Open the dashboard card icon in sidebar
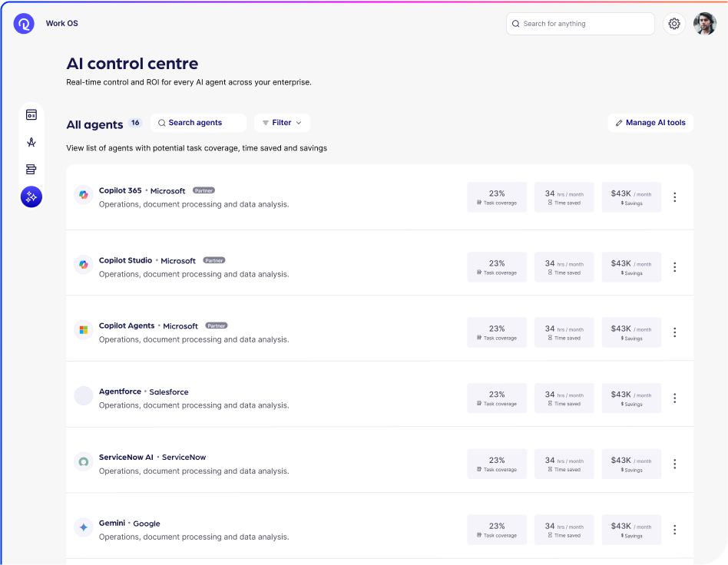This screenshot has width=728, height=565. [31, 115]
